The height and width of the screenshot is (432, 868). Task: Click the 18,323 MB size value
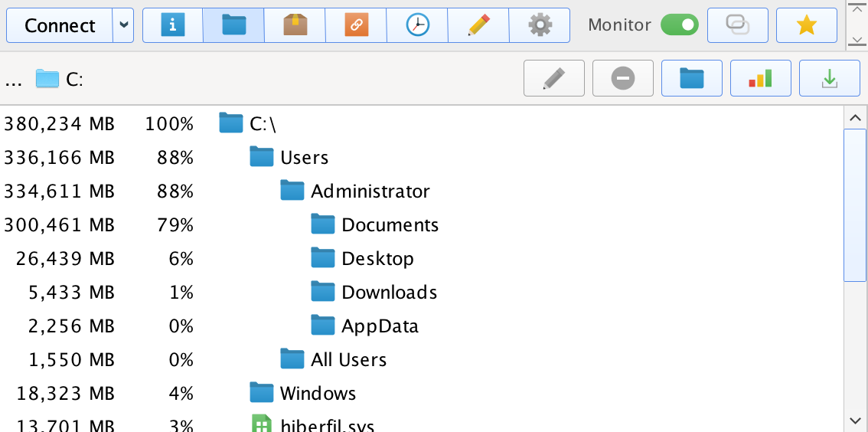pyautogui.click(x=65, y=394)
